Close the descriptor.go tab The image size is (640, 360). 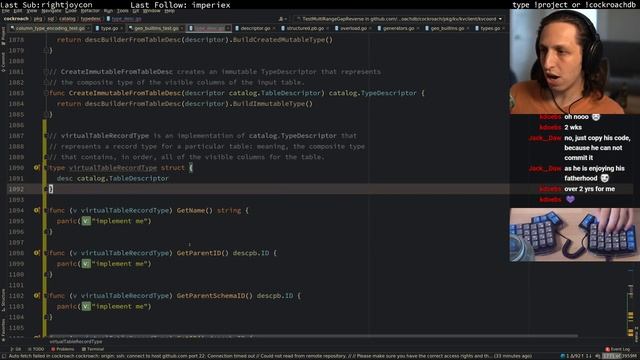tap(273, 29)
